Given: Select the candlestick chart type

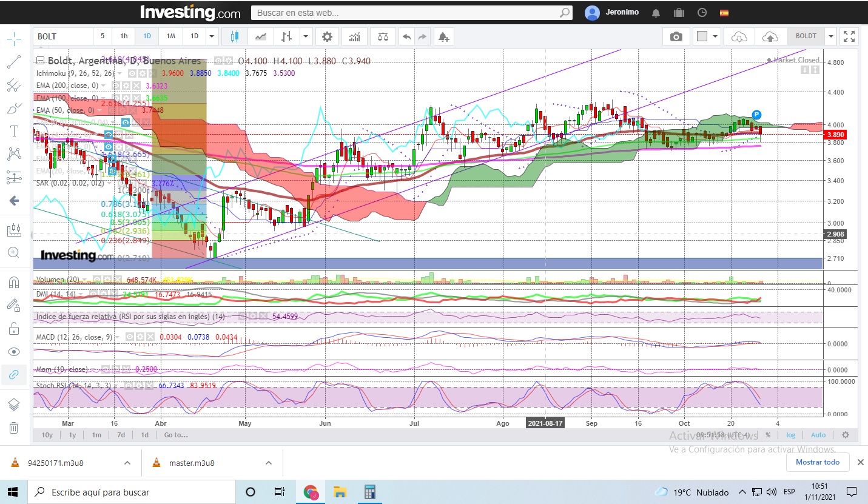Looking at the screenshot, I should point(235,36).
